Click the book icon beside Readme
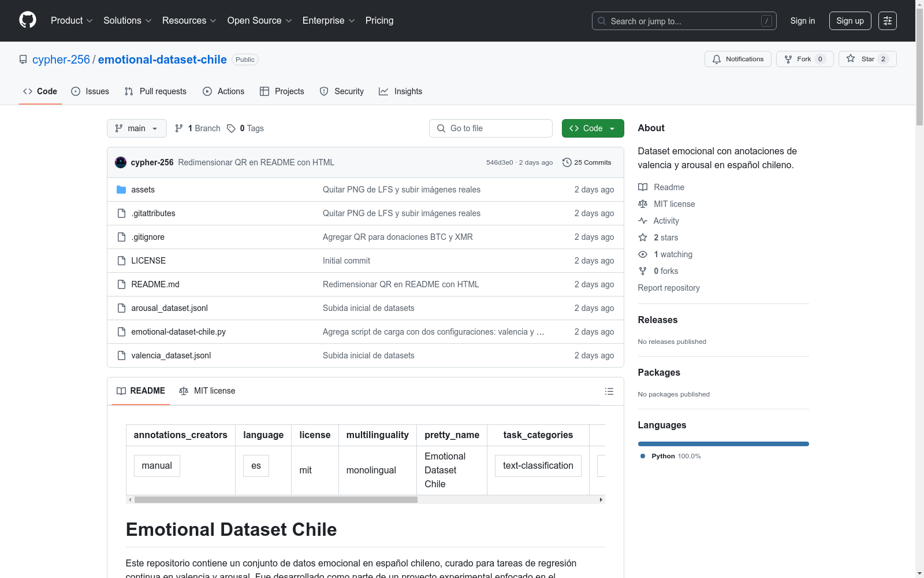This screenshot has height=578, width=924. 643,187
